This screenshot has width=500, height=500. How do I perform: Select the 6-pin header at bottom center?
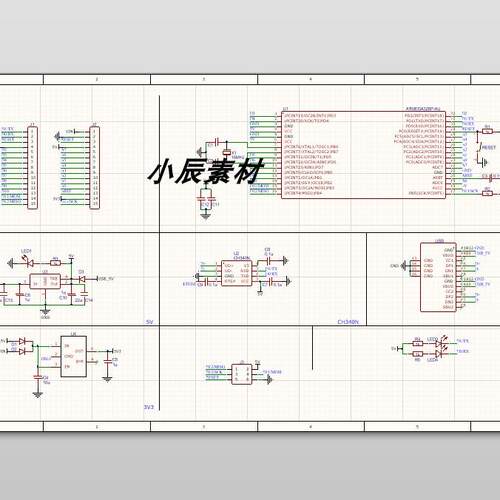(x=241, y=374)
